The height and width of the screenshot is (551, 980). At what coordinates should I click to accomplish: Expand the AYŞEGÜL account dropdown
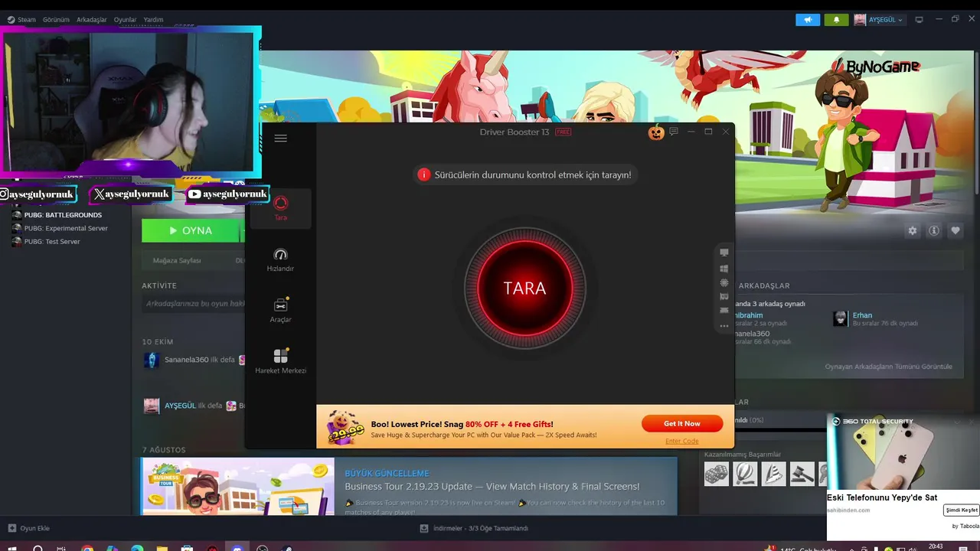(x=880, y=20)
